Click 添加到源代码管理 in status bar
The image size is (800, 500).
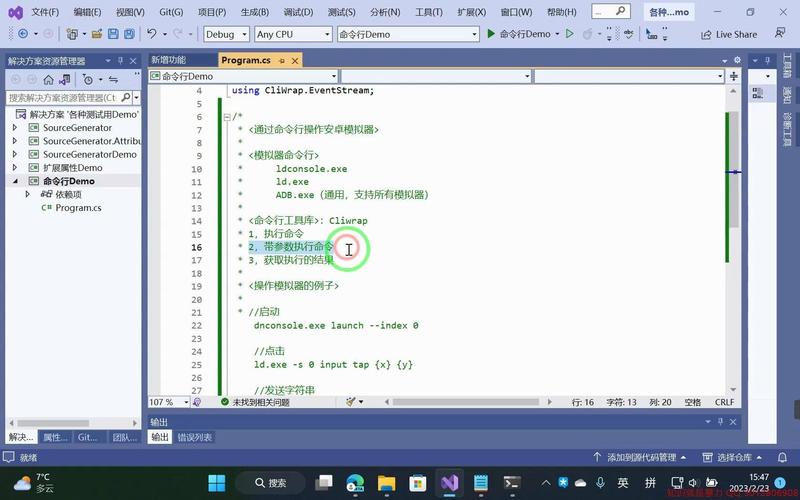coord(641,457)
